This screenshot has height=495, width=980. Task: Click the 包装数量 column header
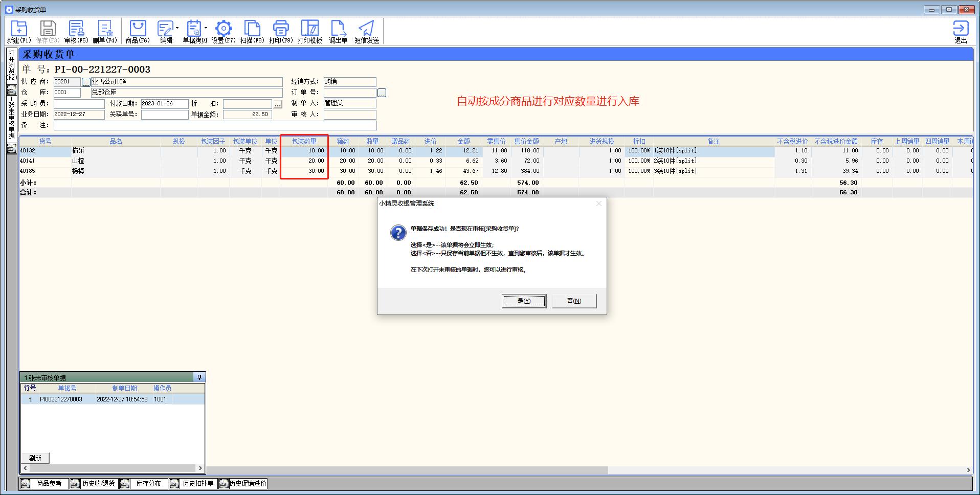(x=304, y=141)
